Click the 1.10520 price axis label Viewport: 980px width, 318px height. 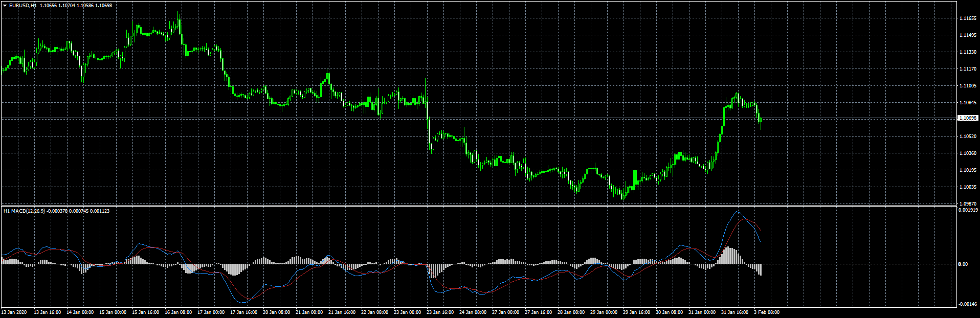click(967, 137)
